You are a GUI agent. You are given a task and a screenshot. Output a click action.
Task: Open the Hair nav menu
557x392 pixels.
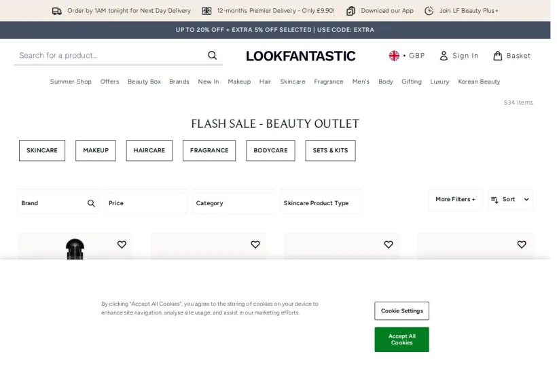[265, 82]
